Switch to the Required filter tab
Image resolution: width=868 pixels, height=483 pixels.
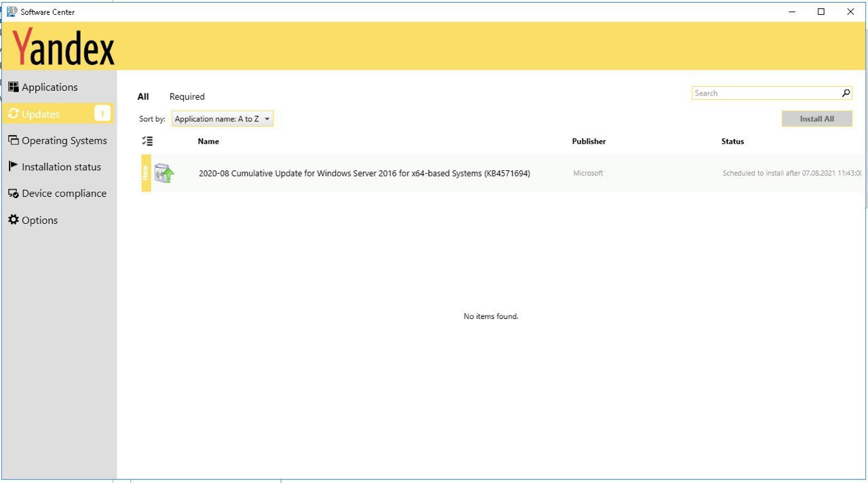coord(186,96)
